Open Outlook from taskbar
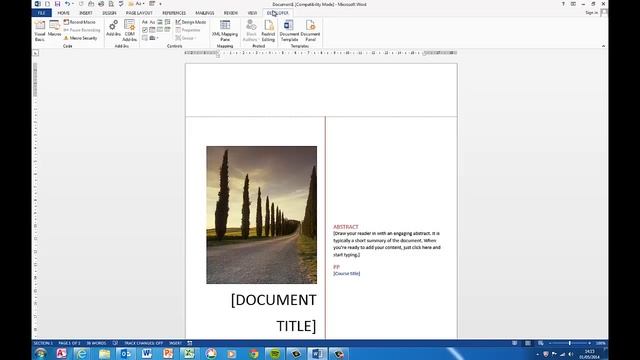 tap(125, 353)
